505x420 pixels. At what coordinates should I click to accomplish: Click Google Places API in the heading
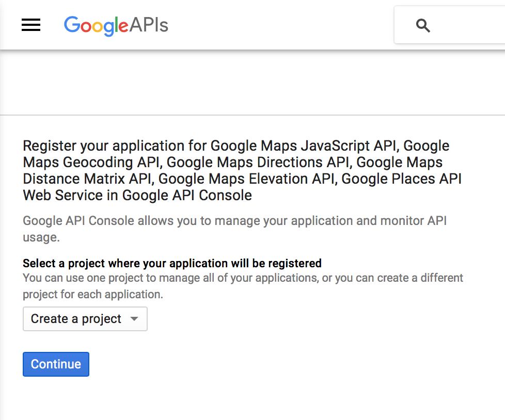pos(401,179)
